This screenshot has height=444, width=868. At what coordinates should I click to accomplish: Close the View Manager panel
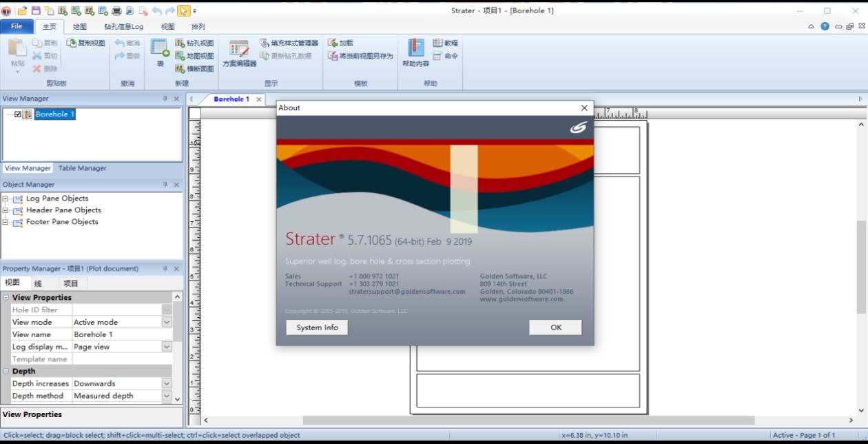click(x=176, y=99)
